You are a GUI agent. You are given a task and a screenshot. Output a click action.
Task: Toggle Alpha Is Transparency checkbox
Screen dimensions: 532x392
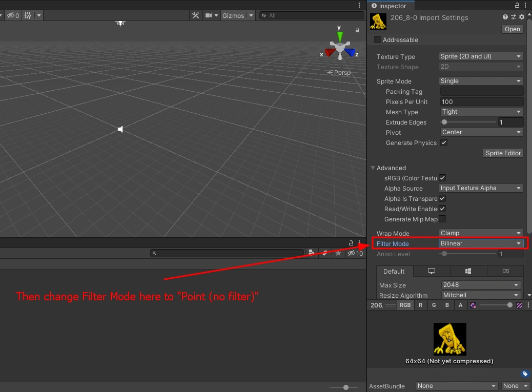(442, 198)
